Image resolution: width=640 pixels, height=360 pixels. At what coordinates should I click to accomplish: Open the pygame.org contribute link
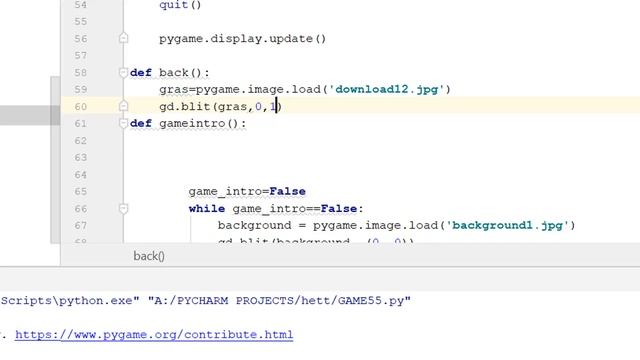154,335
